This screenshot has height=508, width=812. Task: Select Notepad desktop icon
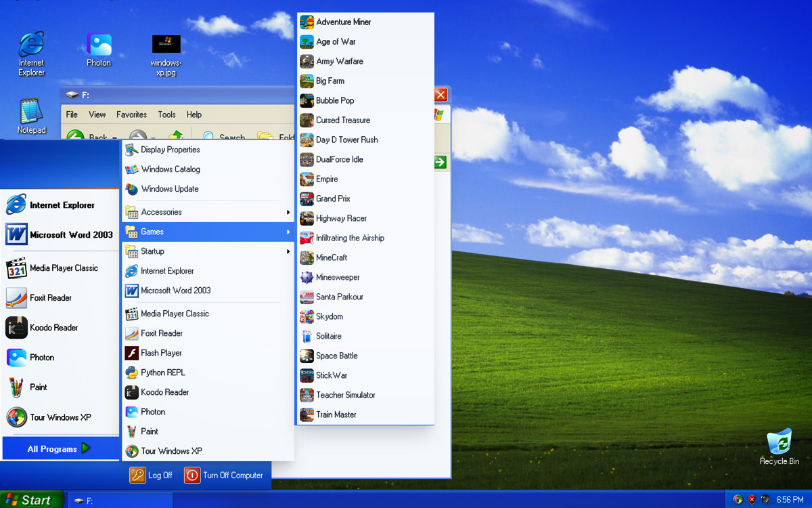pyautogui.click(x=31, y=117)
